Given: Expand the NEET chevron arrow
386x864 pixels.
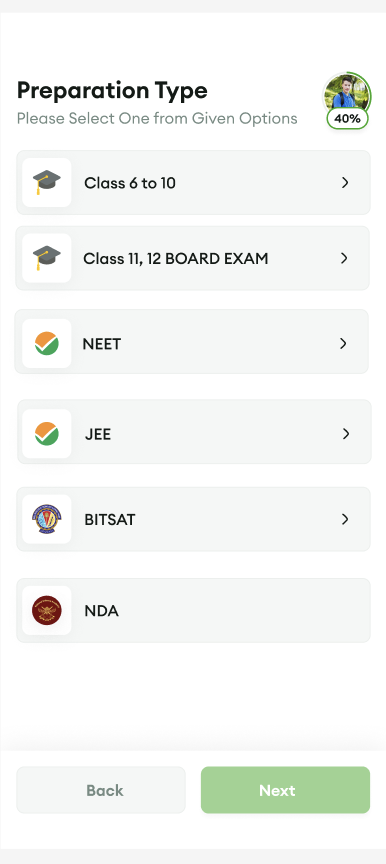Looking at the screenshot, I should [x=343, y=343].
